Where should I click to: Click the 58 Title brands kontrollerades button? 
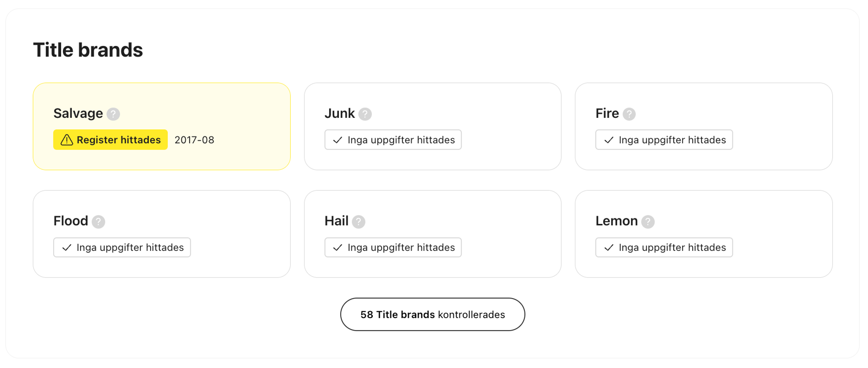click(x=432, y=314)
